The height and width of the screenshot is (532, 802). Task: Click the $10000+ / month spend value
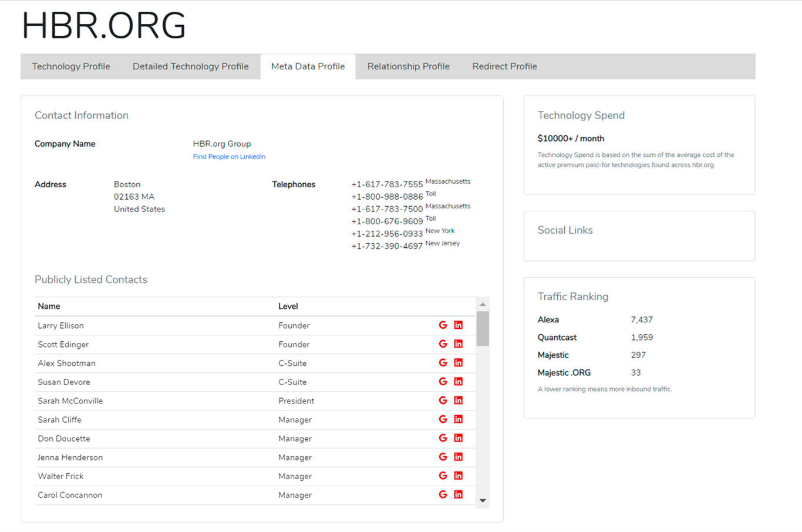point(571,139)
